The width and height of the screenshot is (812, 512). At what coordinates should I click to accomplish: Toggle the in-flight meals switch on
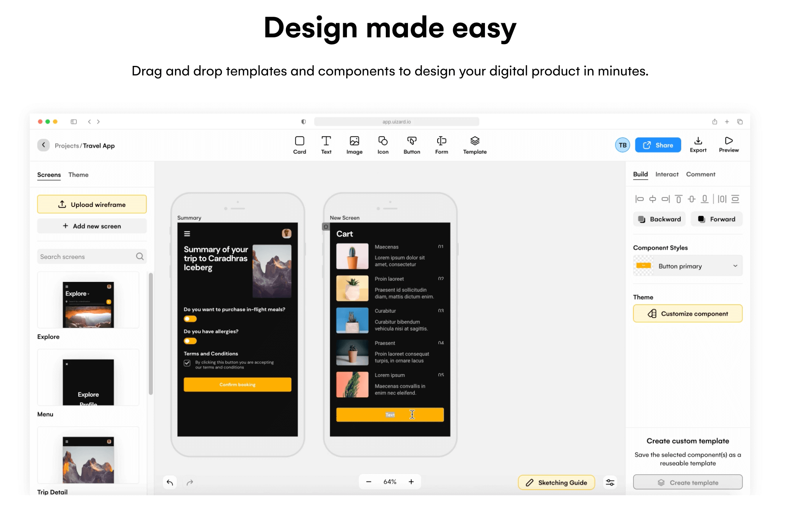[190, 319]
